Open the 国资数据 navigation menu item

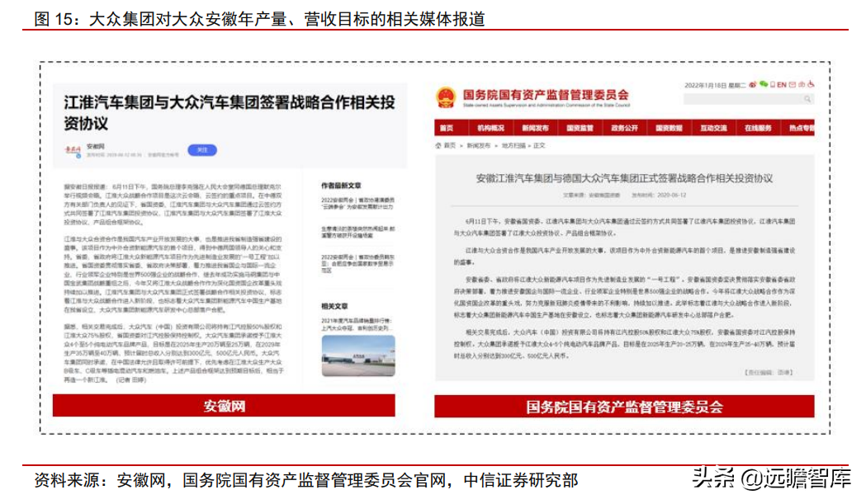(x=669, y=128)
